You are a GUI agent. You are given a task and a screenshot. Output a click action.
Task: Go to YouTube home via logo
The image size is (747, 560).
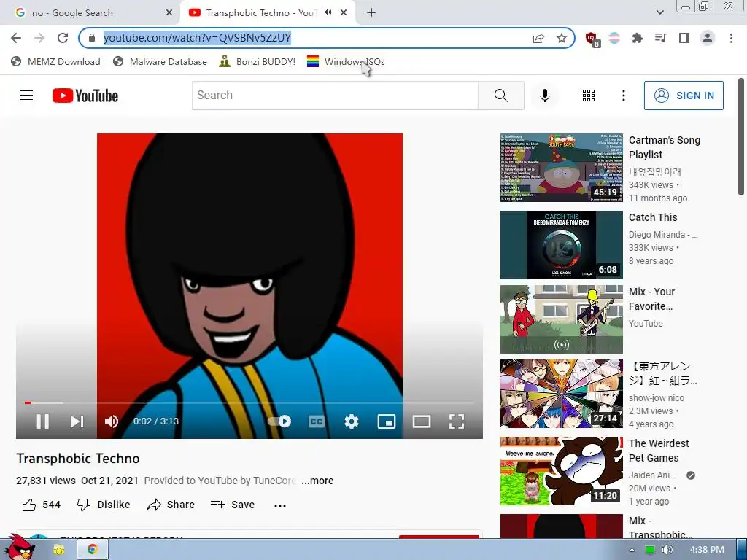[85, 96]
